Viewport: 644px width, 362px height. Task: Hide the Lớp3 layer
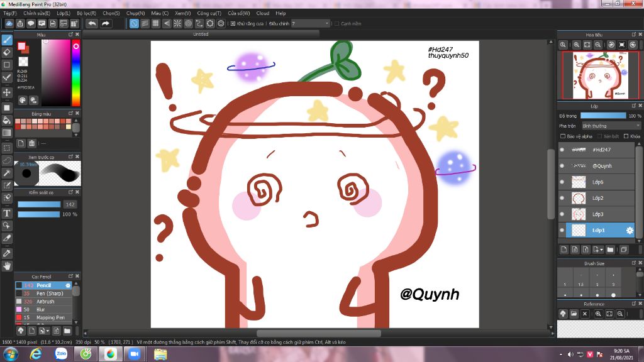[x=562, y=214]
